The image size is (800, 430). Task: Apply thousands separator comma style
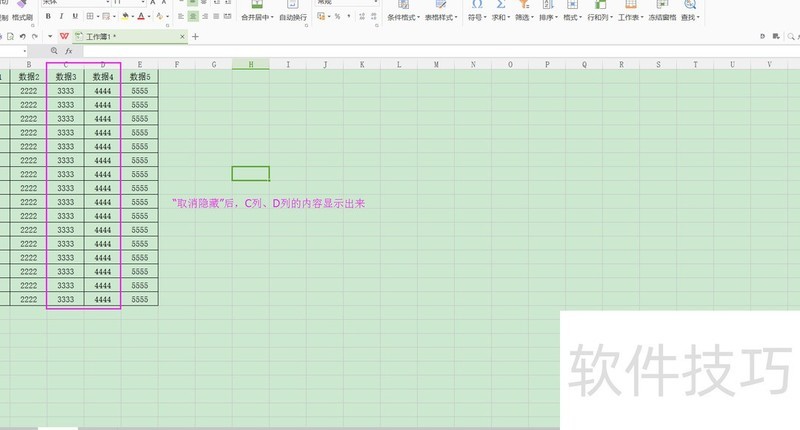pyautogui.click(x=349, y=16)
